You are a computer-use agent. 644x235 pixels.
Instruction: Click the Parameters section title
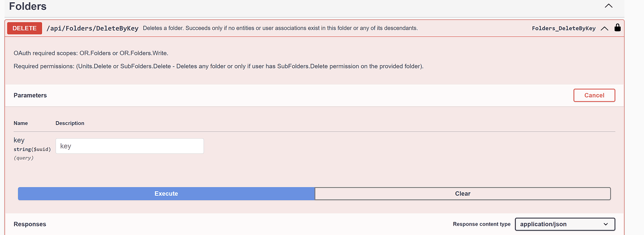tap(30, 95)
